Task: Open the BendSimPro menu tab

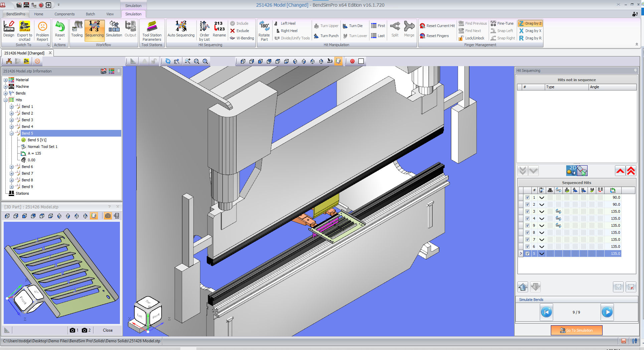Action: click(x=16, y=14)
